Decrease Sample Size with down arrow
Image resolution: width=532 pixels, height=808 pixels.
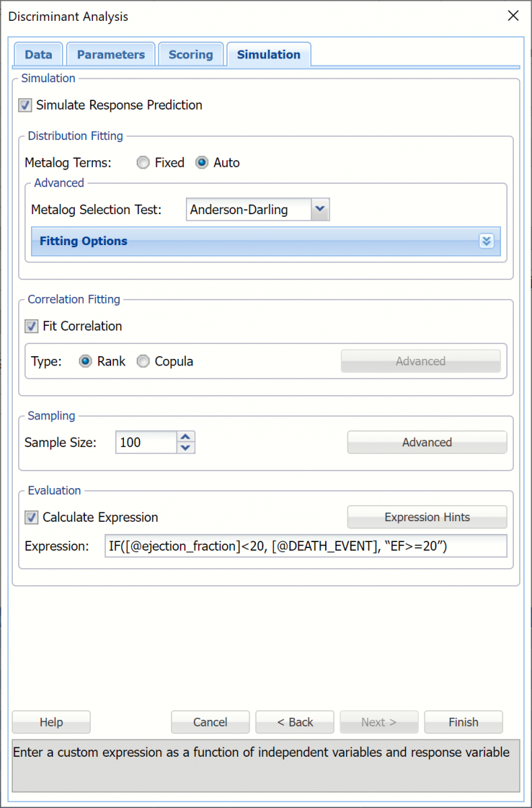tap(187, 448)
